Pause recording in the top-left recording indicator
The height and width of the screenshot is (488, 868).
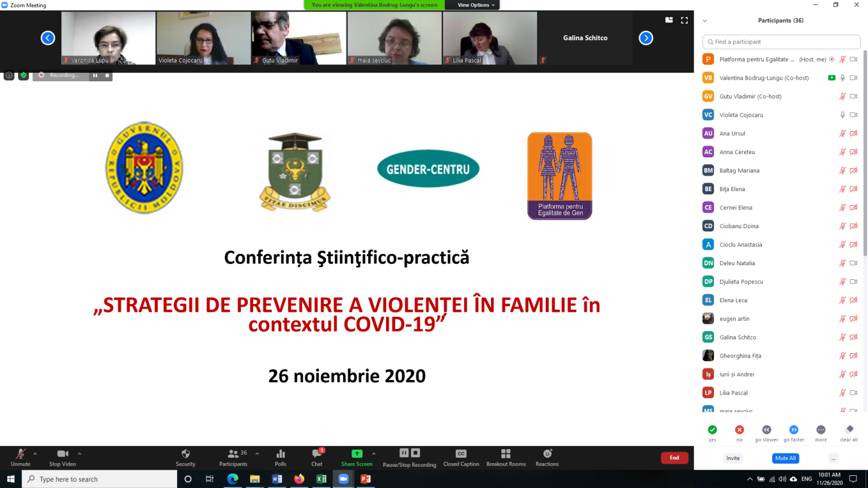95,75
